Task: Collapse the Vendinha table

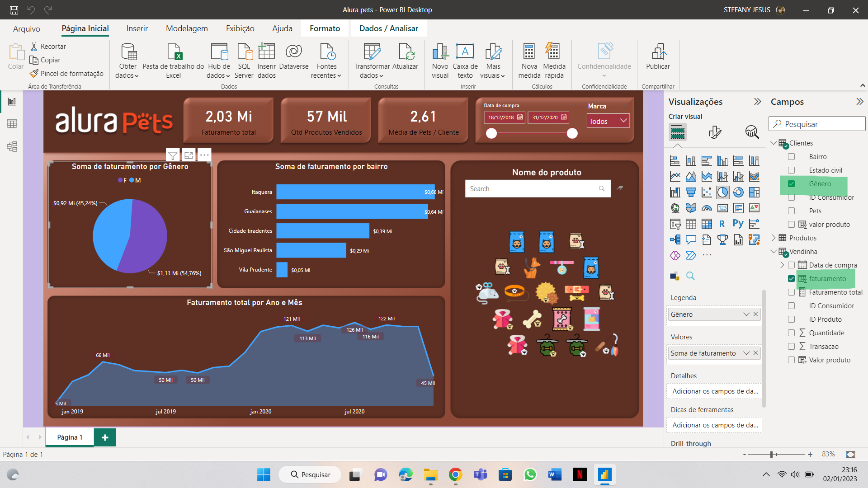Action: pyautogui.click(x=774, y=252)
